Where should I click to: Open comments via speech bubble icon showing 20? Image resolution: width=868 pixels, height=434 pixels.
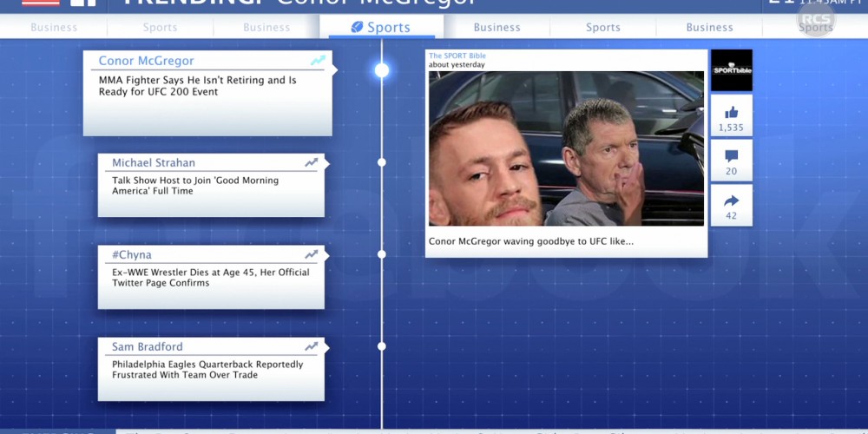731,160
